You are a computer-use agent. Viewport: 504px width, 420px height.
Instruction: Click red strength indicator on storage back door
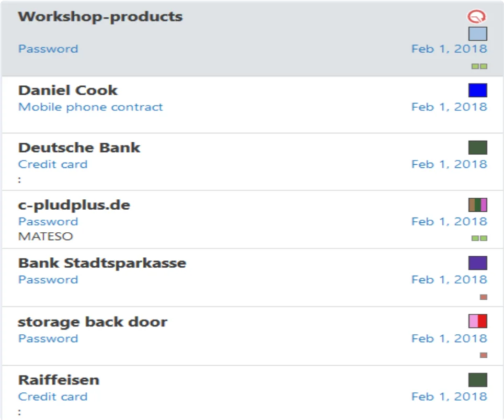484,355
